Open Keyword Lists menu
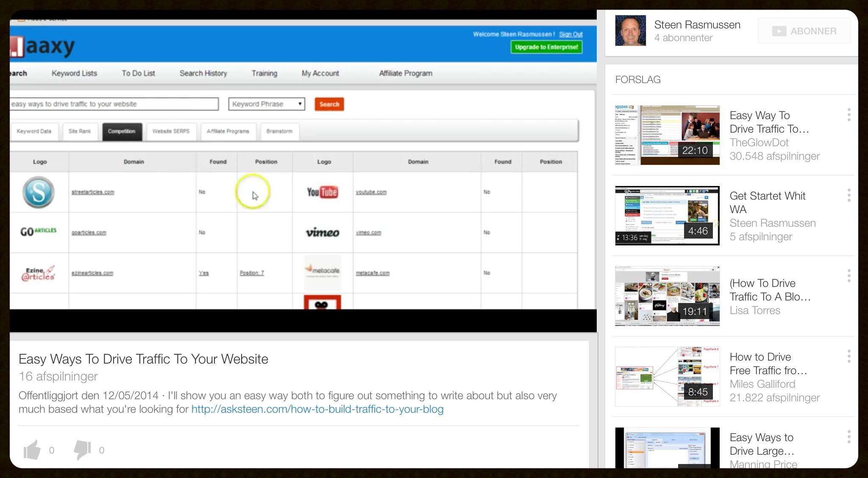The width and height of the screenshot is (868, 478). pyautogui.click(x=74, y=73)
